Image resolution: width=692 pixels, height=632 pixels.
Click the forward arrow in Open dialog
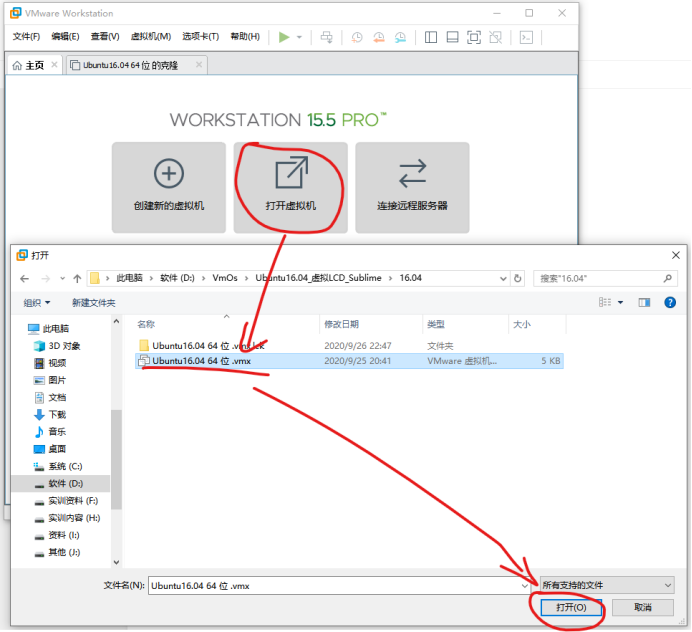[x=45, y=278]
